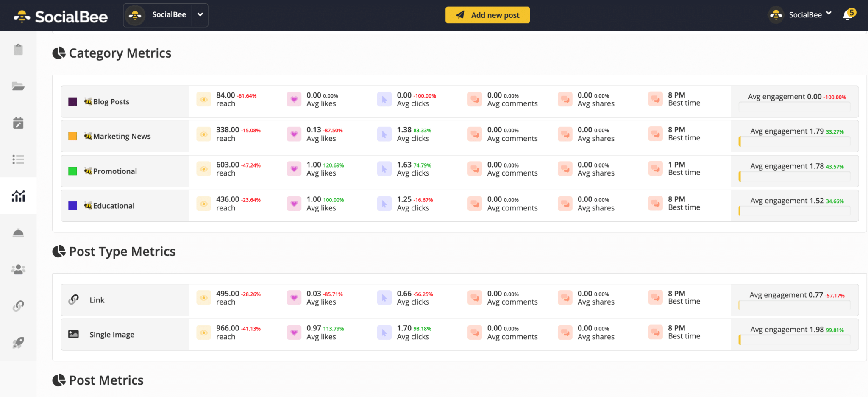Click Add new post button
Image resolution: width=868 pixels, height=397 pixels.
coord(487,15)
